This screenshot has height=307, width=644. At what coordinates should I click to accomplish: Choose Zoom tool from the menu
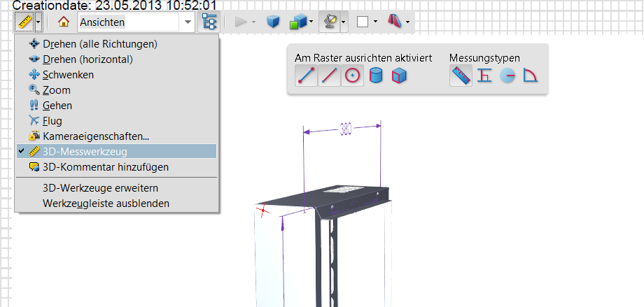click(117, 90)
